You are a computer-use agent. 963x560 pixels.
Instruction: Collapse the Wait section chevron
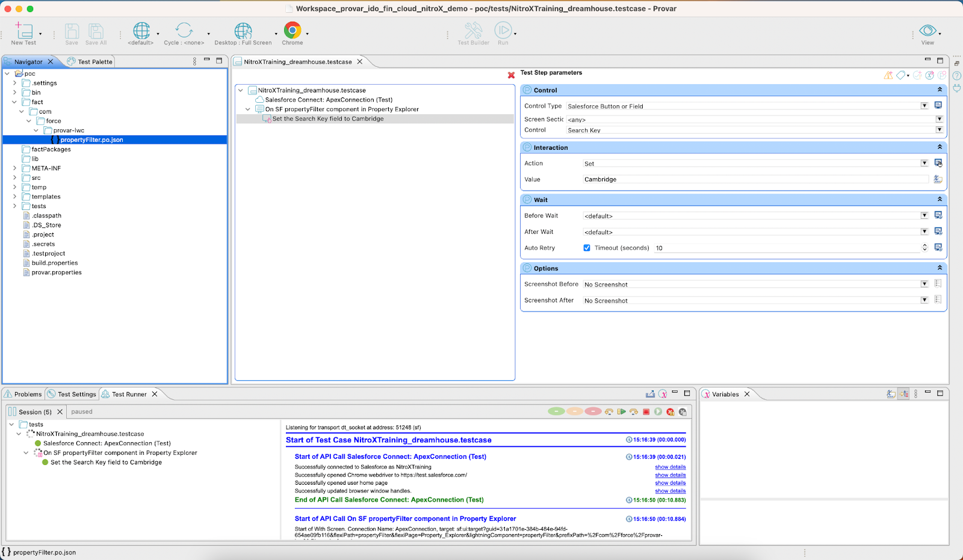point(940,199)
